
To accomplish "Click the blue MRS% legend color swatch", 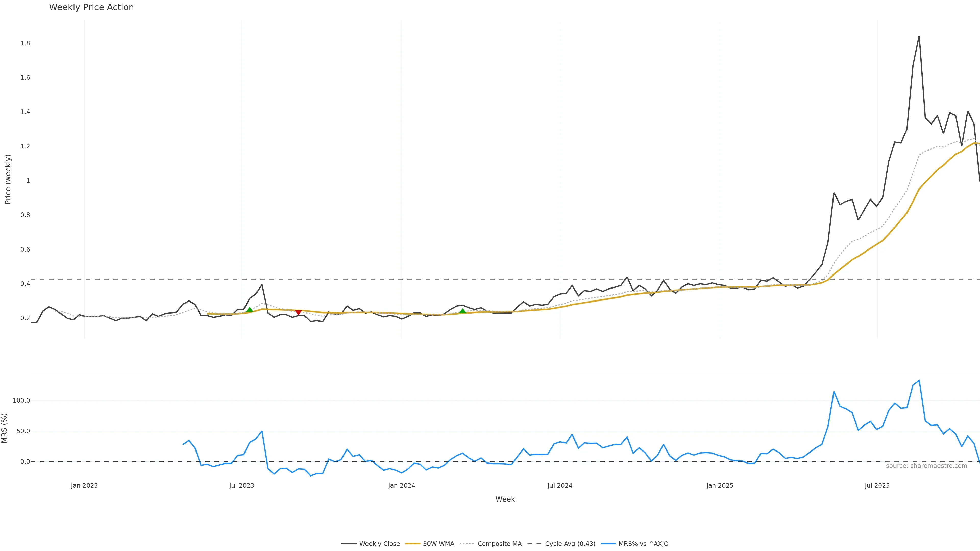I will pyautogui.click(x=608, y=544).
